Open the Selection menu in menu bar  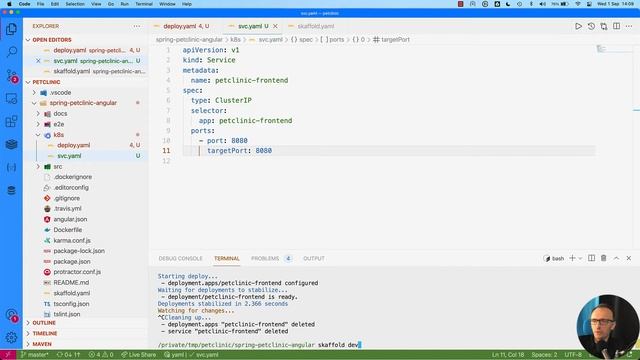(75, 4)
